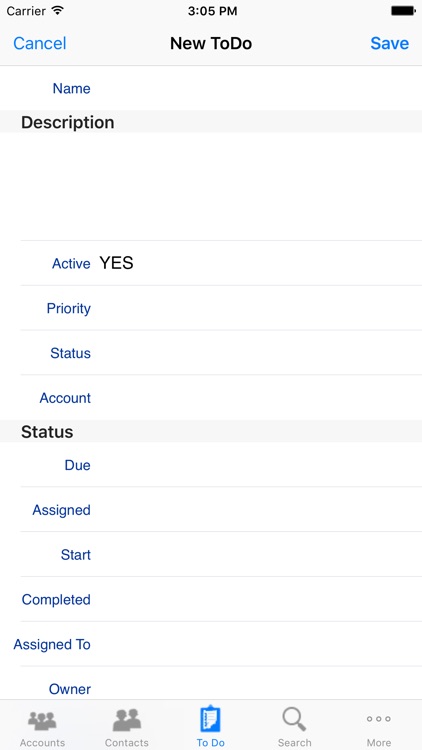Tap the To Do clipboard icon
Viewport: 422px width, 750px height.
pos(211,719)
